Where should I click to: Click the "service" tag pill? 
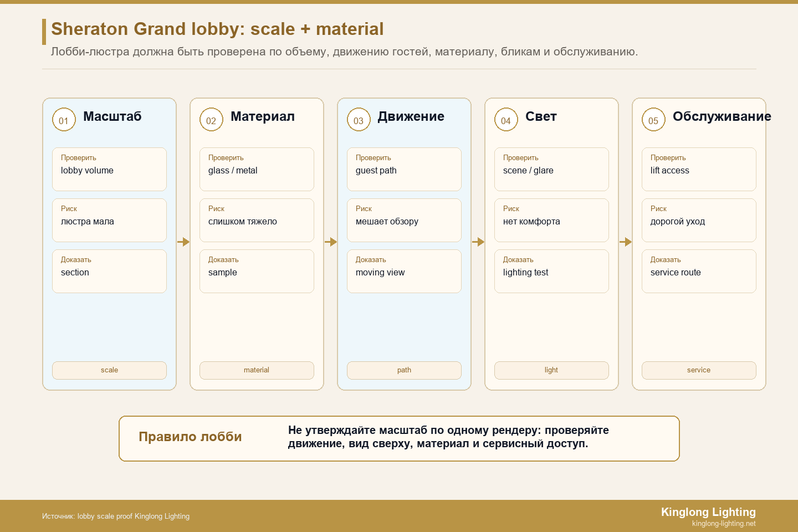[x=699, y=370]
